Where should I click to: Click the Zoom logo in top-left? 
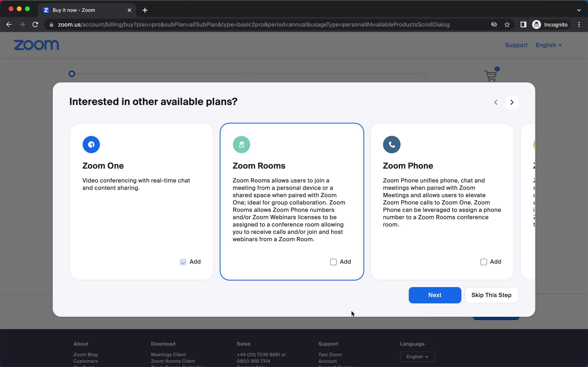pyautogui.click(x=36, y=45)
